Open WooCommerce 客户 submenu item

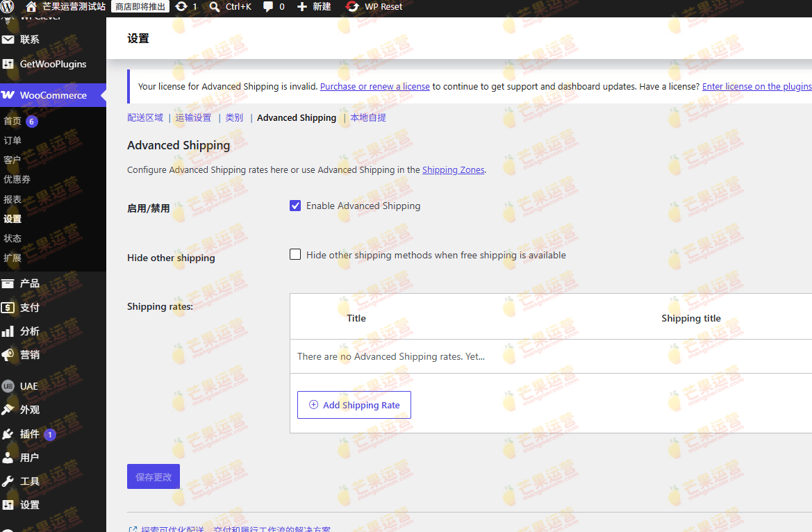(13, 160)
